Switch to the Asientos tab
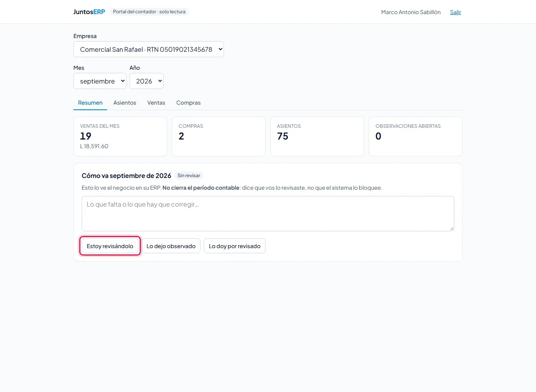This screenshot has width=536, height=392. point(125,103)
